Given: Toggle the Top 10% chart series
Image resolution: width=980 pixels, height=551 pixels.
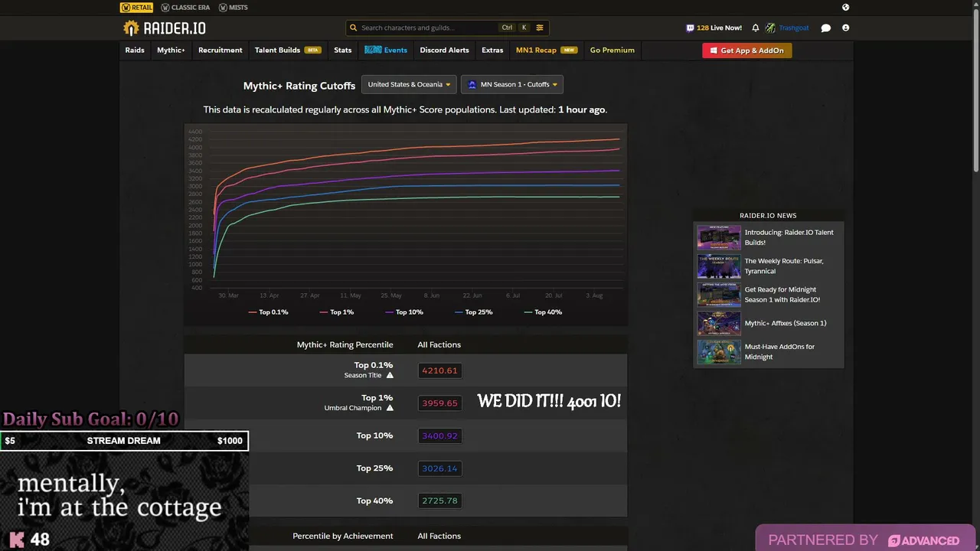Looking at the screenshot, I should [404, 312].
